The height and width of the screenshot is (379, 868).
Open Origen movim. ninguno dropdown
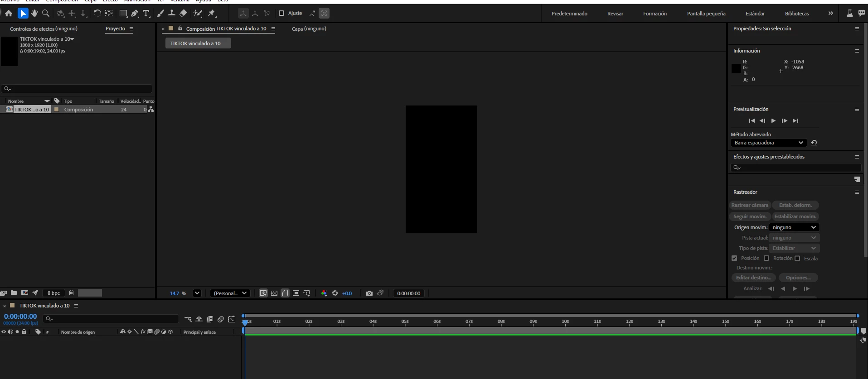[794, 227]
